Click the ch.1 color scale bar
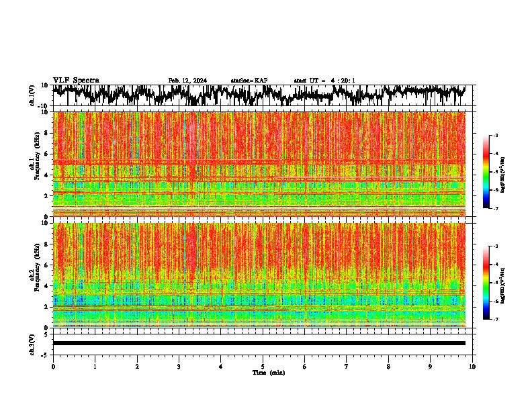 486,172
